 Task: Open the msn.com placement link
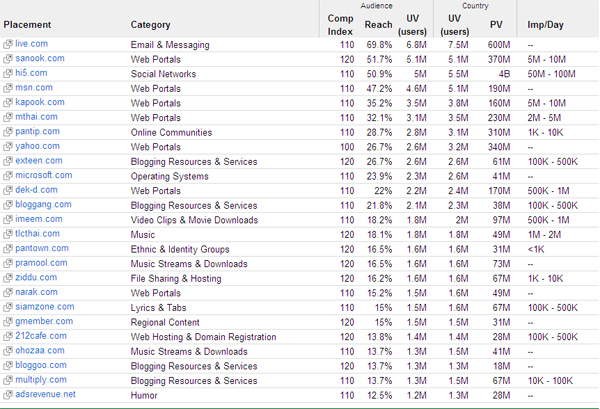click(34, 87)
